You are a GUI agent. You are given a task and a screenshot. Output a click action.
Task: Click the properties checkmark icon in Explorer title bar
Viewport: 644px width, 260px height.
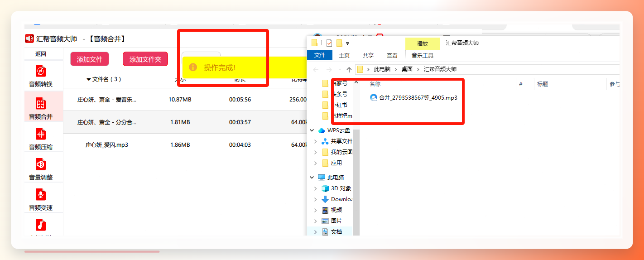pyautogui.click(x=329, y=43)
